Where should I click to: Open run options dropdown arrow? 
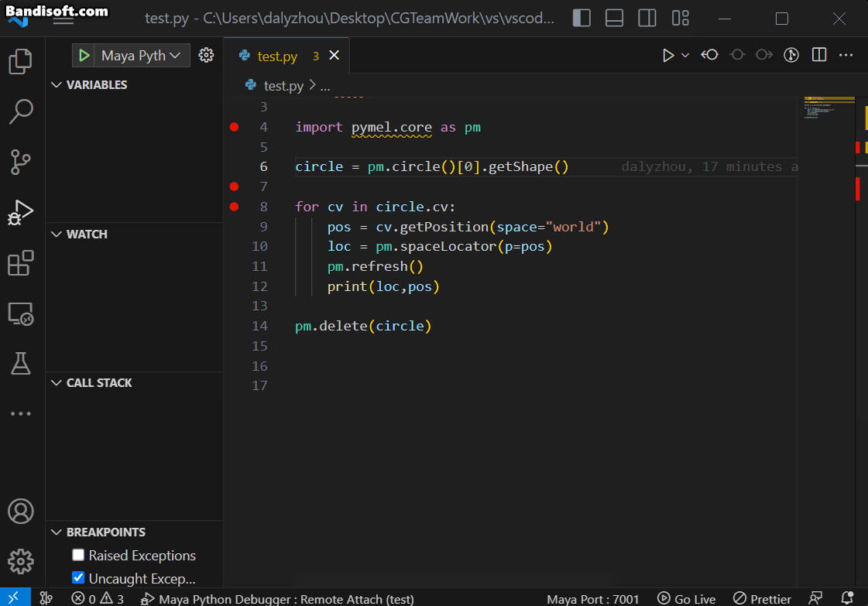click(x=684, y=56)
